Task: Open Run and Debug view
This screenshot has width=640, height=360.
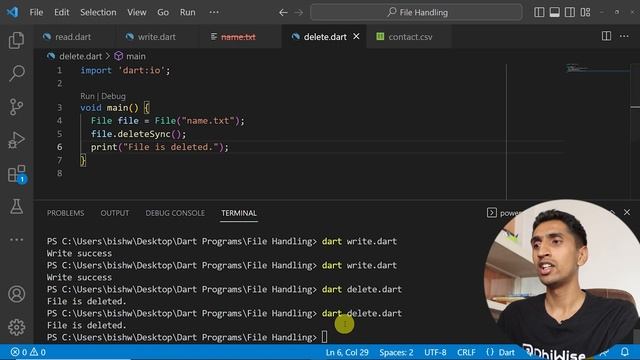Action: [x=16, y=140]
